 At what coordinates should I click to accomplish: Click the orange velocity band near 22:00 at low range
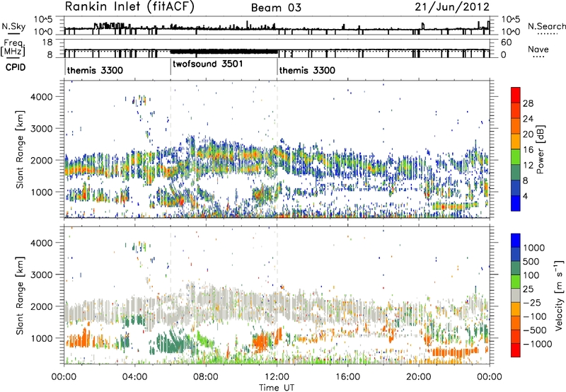click(x=454, y=352)
